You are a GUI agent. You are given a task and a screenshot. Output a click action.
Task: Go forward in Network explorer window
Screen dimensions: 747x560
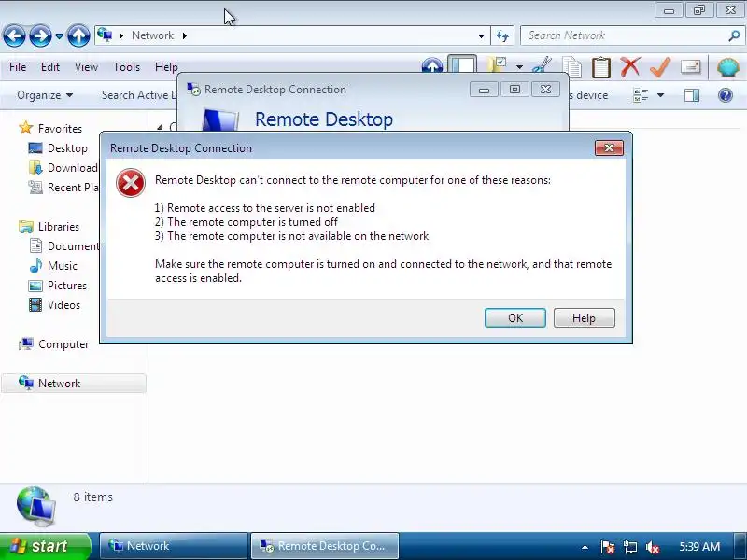(40, 35)
